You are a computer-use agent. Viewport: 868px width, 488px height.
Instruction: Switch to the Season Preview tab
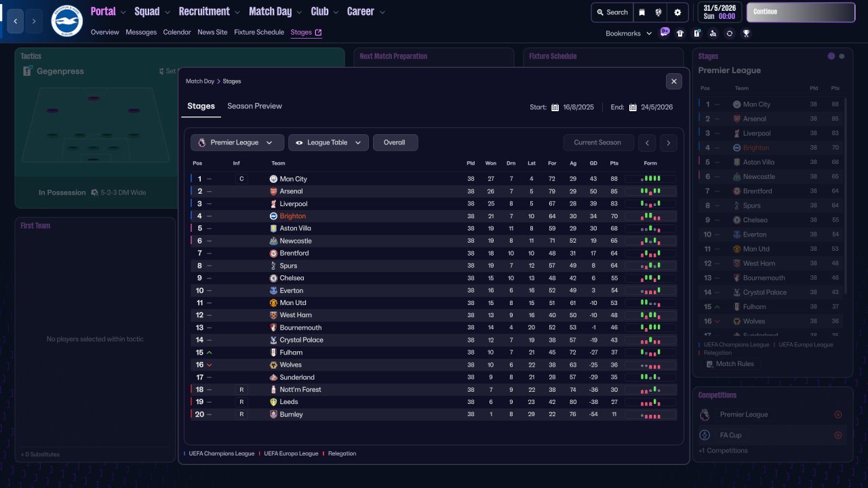tap(254, 106)
